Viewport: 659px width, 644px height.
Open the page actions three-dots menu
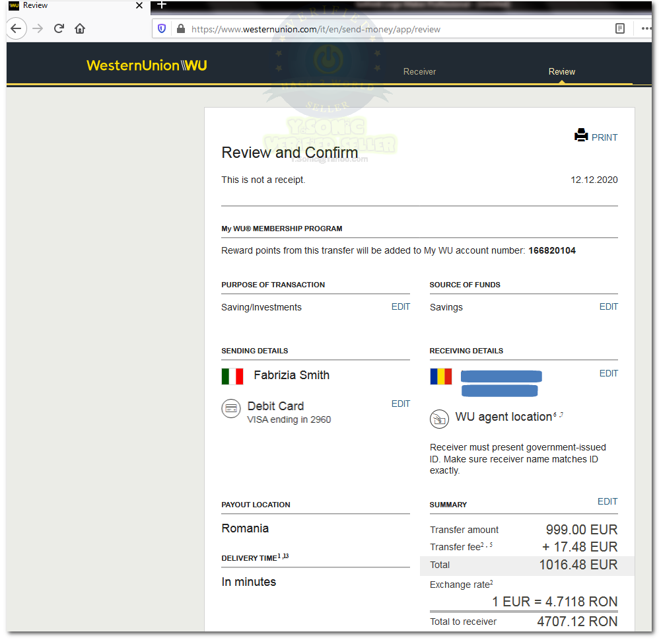click(x=646, y=28)
